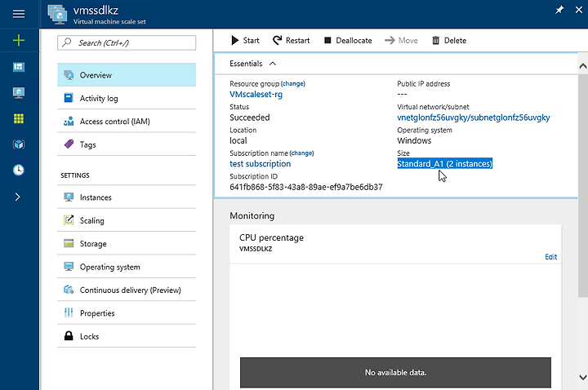Click the No available data banner
Viewport: 588px width, 390px height.
coord(395,372)
